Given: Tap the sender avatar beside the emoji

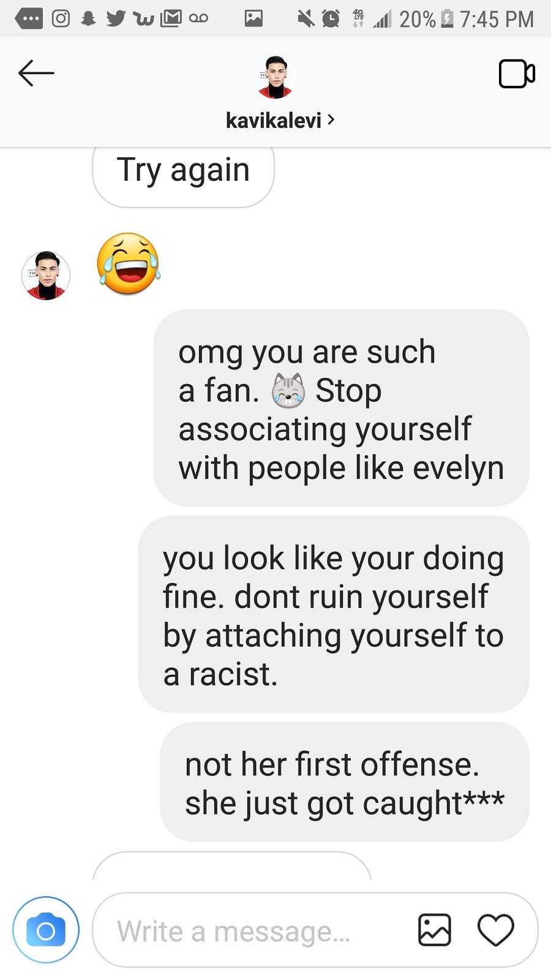Looking at the screenshot, I should pyautogui.click(x=46, y=276).
